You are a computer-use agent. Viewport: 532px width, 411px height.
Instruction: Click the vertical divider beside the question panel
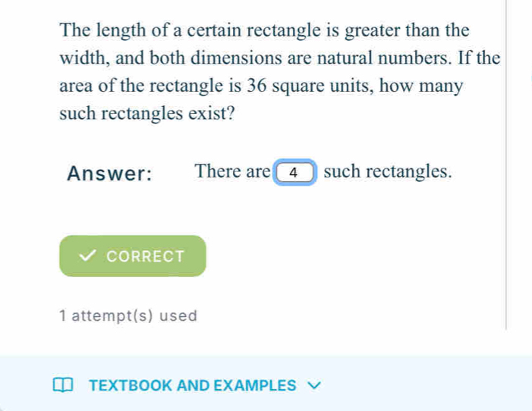coord(506,165)
